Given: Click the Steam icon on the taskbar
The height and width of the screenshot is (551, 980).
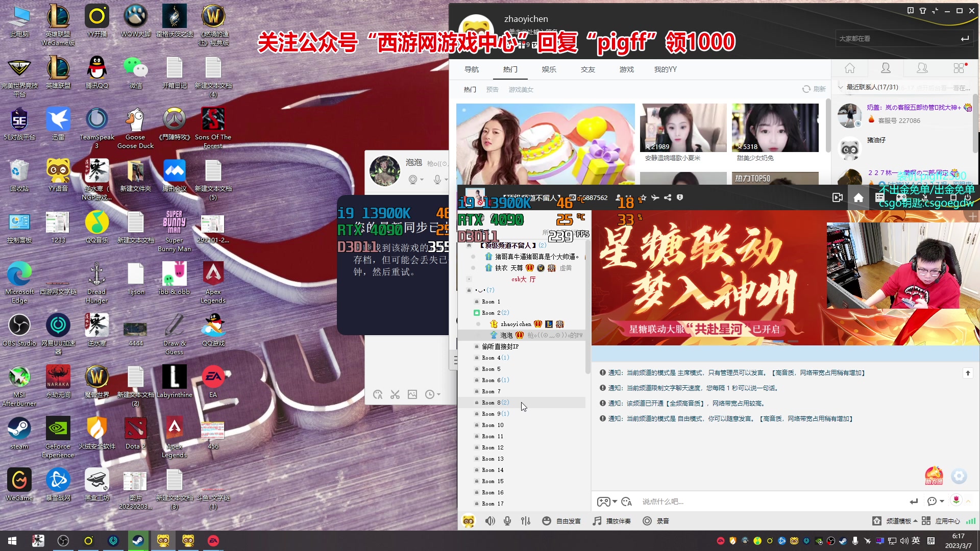Looking at the screenshot, I should click(x=138, y=540).
